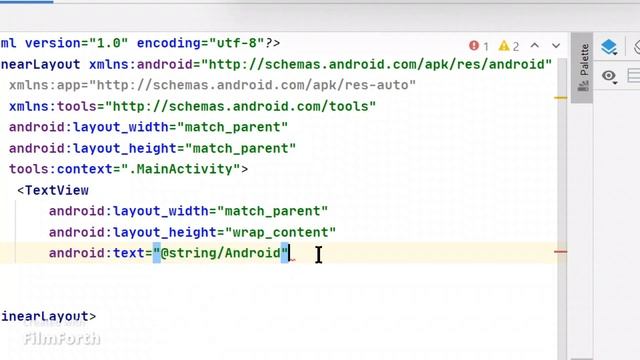Click the red error indicator icon
Screen dimensions: 640x360
474,46
